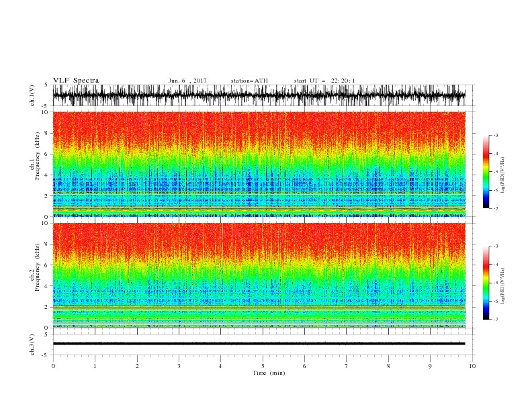
Task: Click the 'start UT = 22:20: 1' text
Action: (x=324, y=81)
